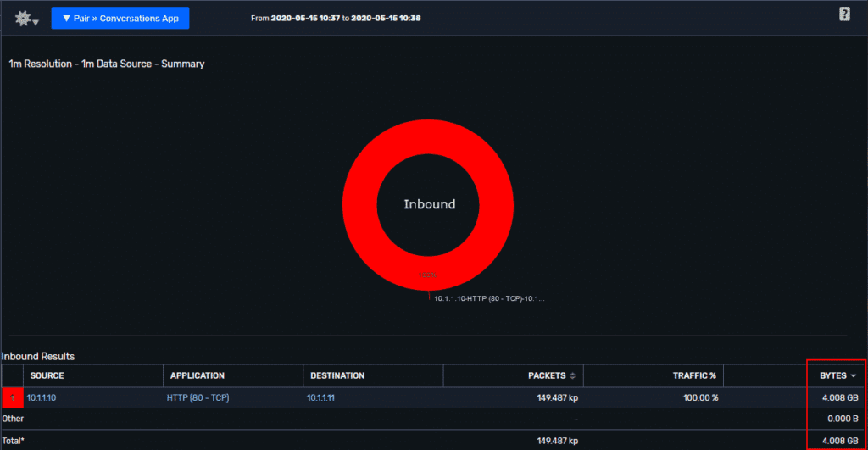This screenshot has width=868, height=450.
Task: Open the Pair » Conversations App filter
Action: point(120,19)
